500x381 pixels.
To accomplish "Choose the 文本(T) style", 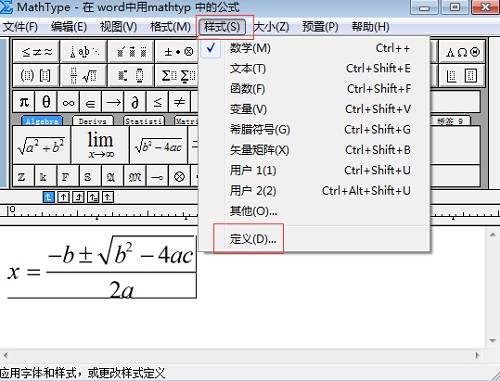I will (314, 68).
